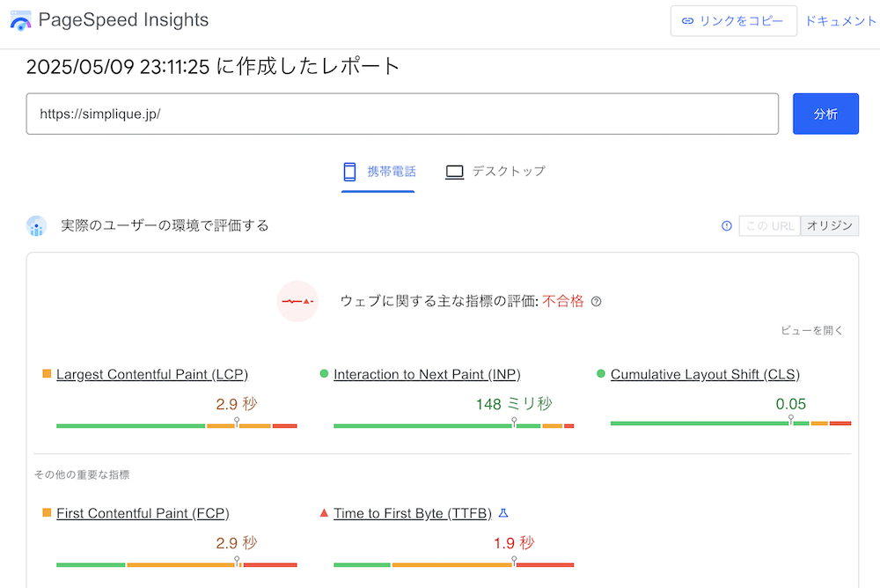Click the 実際のユーザーの環境で評価する heading
The height and width of the screenshot is (588, 880).
165,225
